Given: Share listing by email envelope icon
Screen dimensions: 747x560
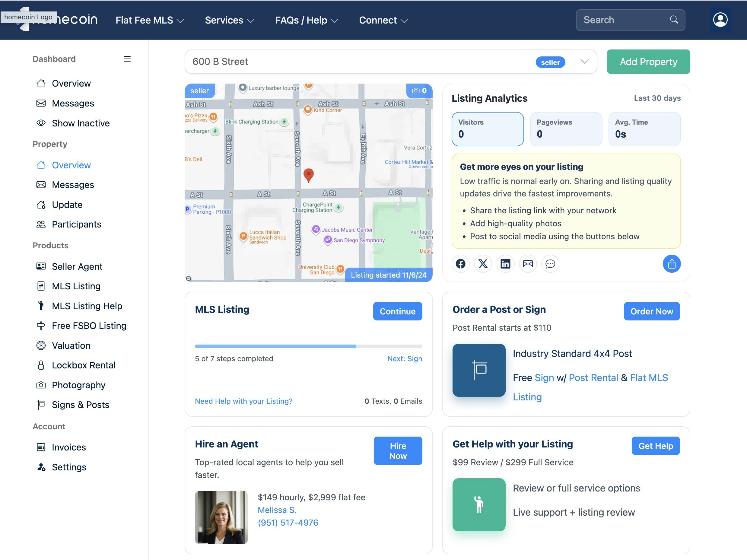Looking at the screenshot, I should [x=528, y=264].
